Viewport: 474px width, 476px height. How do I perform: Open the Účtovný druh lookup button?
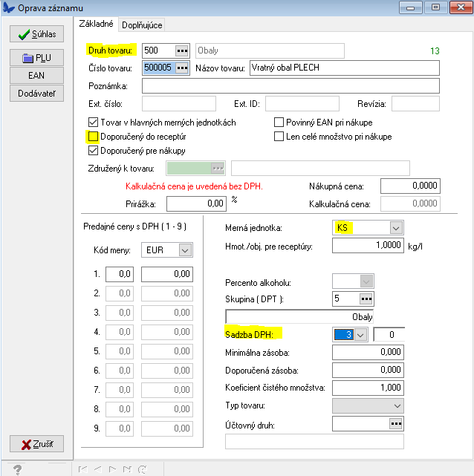point(395,423)
